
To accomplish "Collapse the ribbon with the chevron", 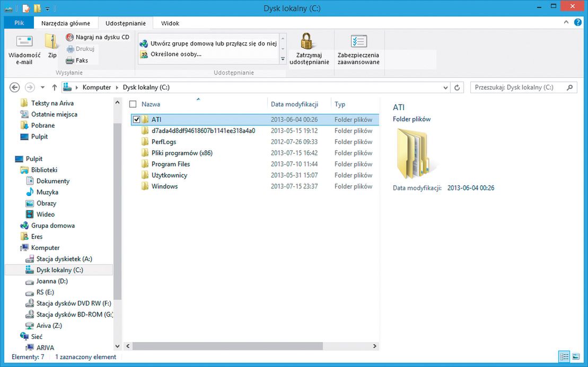I will coord(566,22).
